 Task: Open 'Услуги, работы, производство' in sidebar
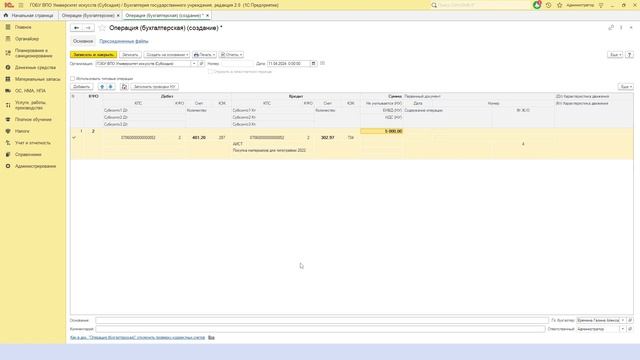coord(30,105)
